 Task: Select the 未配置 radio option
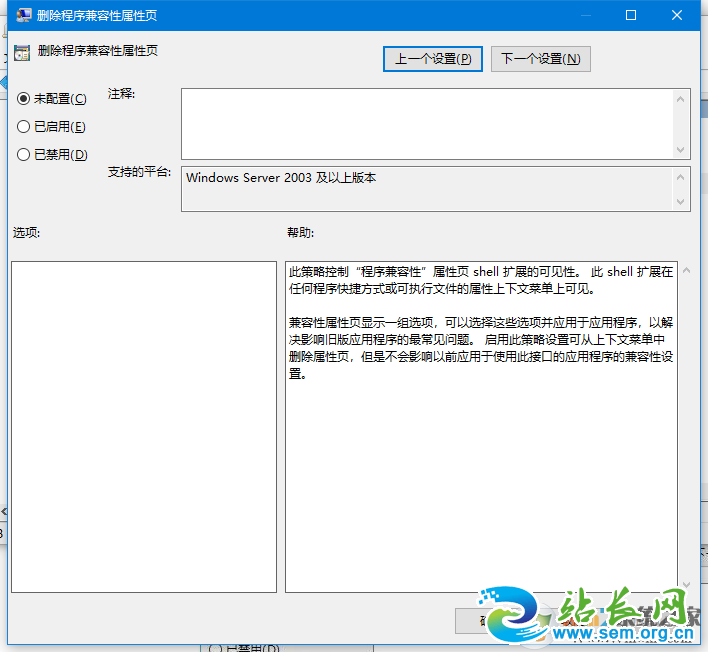click(24, 99)
